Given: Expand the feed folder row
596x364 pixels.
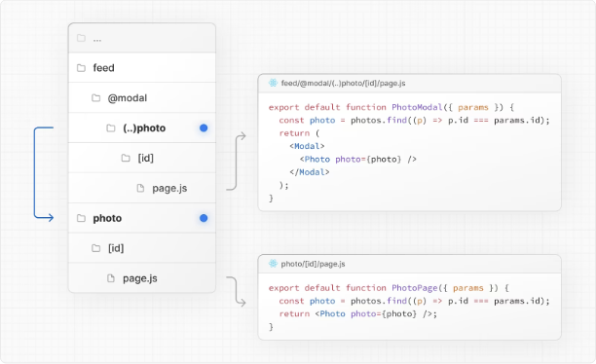Looking at the screenshot, I should (142, 67).
